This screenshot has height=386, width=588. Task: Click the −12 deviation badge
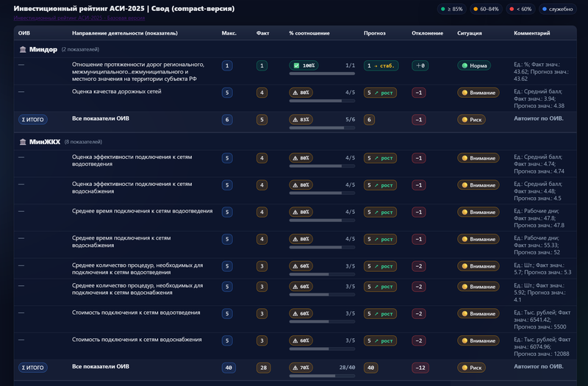[420, 368]
